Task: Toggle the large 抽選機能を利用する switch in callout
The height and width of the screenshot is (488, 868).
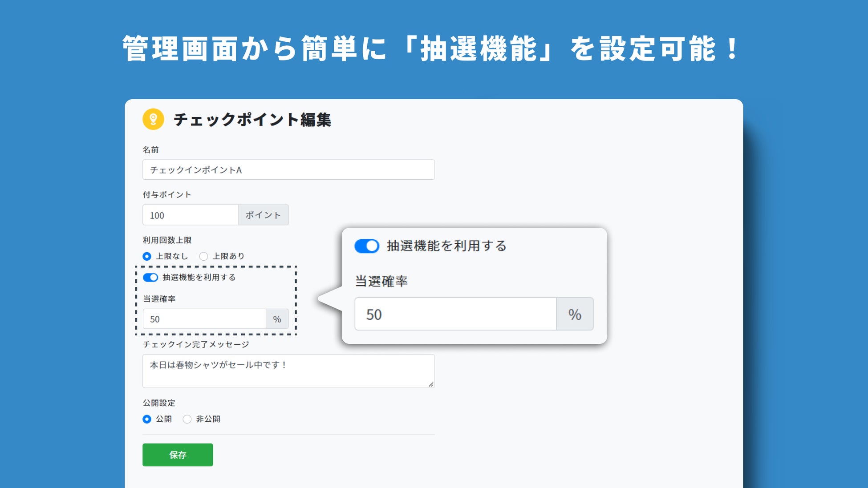Action: [x=367, y=246]
